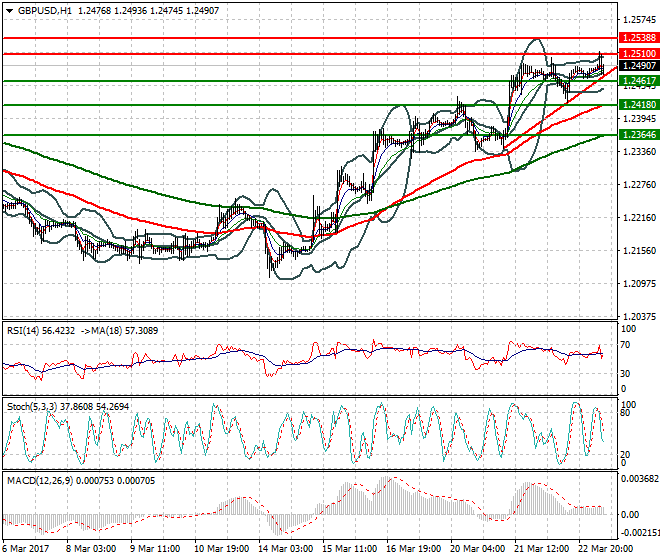
Task: Click the MACD scale value 0.003682
Action: (x=640, y=479)
